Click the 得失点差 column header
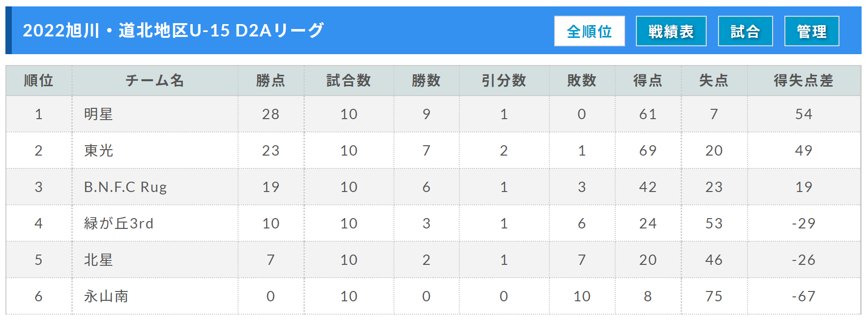 [x=804, y=80]
